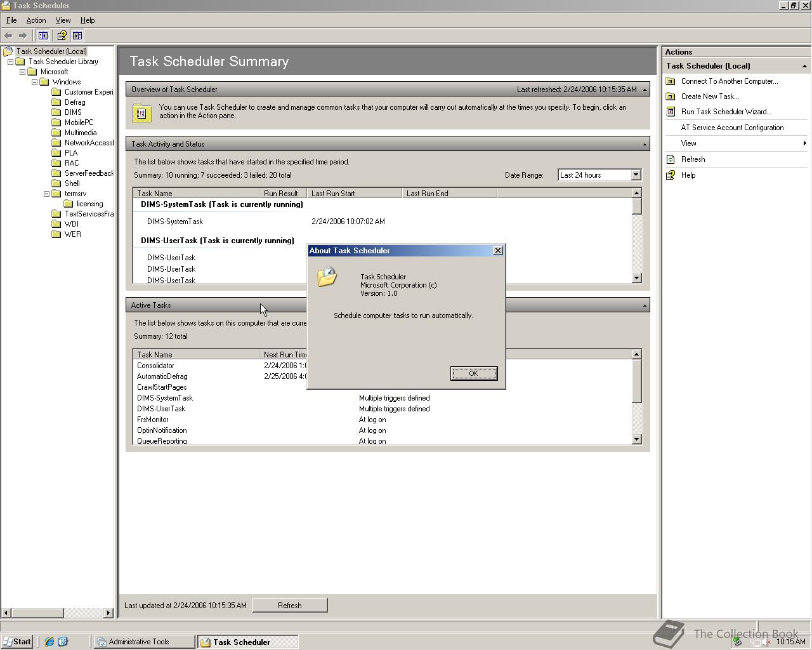The image size is (812, 650).
Task: Click the Create New Task icon
Action: tap(671, 96)
